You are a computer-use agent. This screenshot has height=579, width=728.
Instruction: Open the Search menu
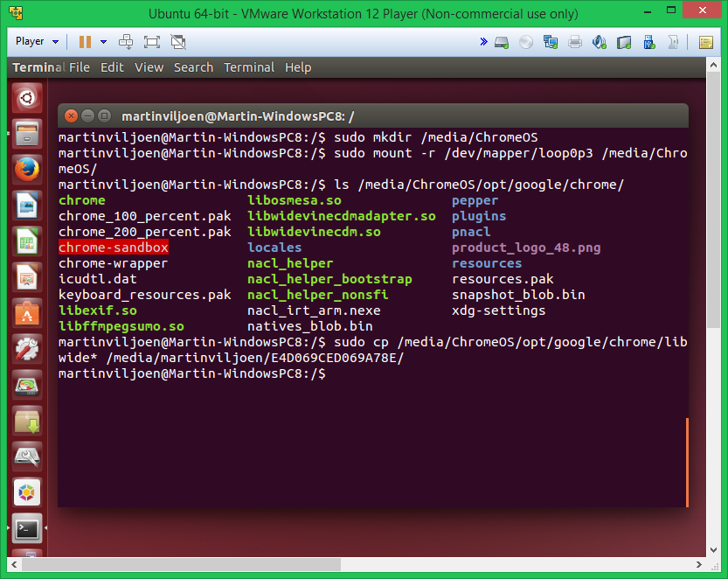click(194, 67)
